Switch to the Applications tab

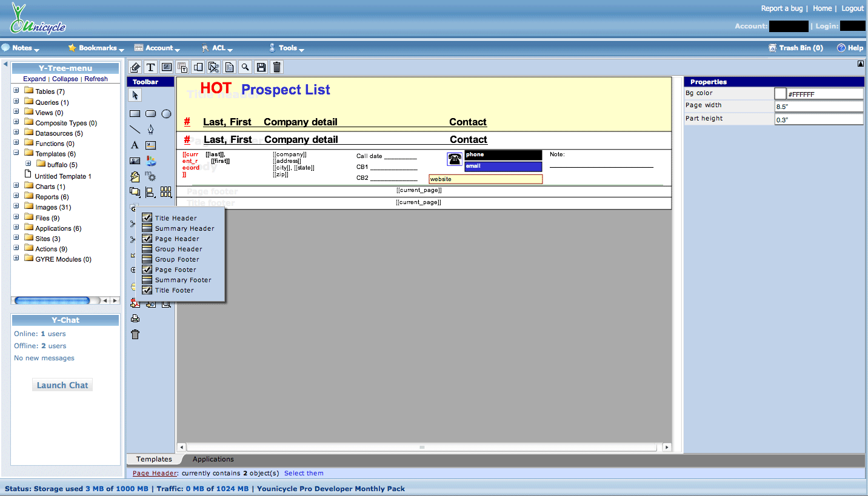click(x=213, y=459)
